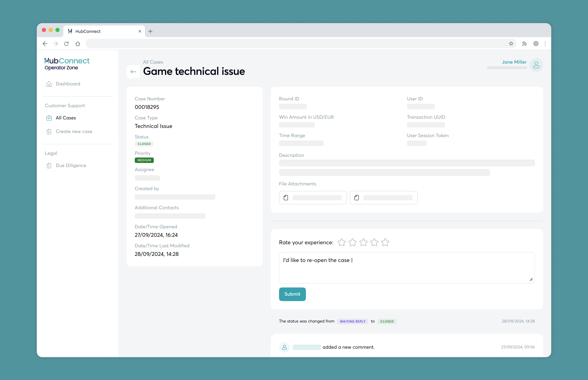Click the All Cases breadcrumb link
588x380 pixels.
153,62
